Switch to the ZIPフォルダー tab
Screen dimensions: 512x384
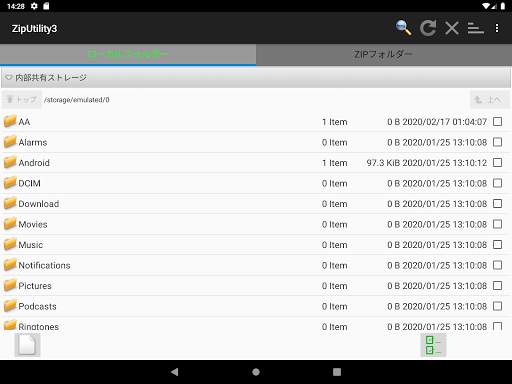tap(384, 54)
